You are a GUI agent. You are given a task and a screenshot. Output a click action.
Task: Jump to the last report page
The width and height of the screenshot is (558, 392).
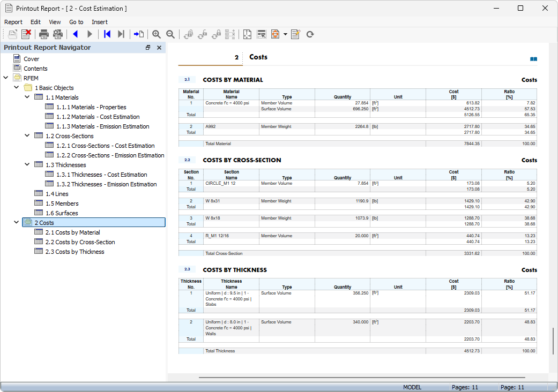(x=121, y=34)
